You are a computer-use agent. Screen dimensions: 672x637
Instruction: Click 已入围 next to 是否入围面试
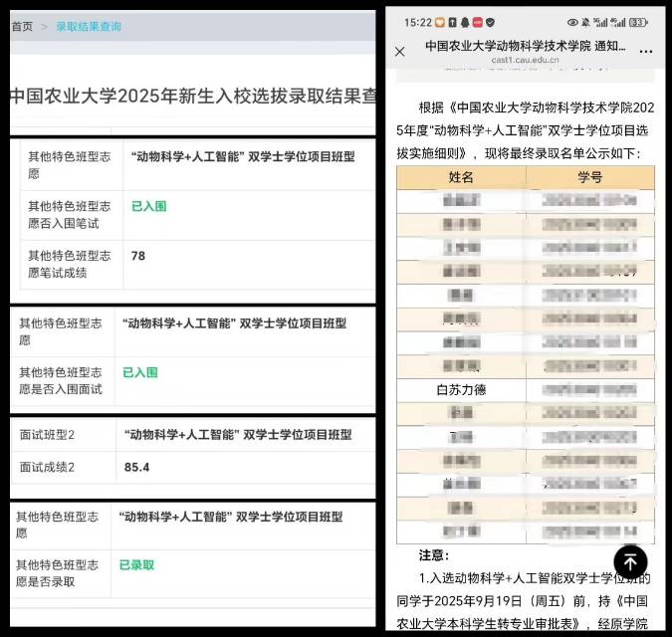pos(140,372)
